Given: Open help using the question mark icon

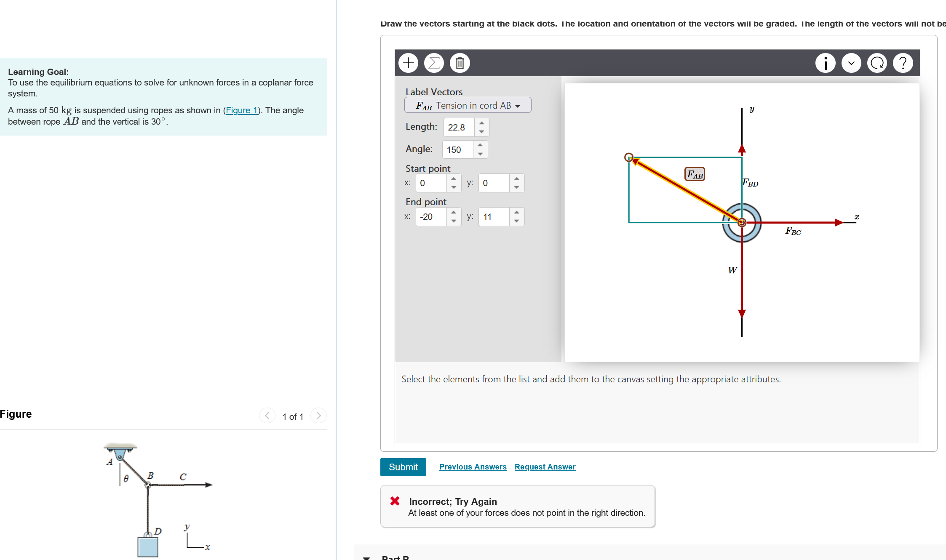Looking at the screenshot, I should (903, 62).
